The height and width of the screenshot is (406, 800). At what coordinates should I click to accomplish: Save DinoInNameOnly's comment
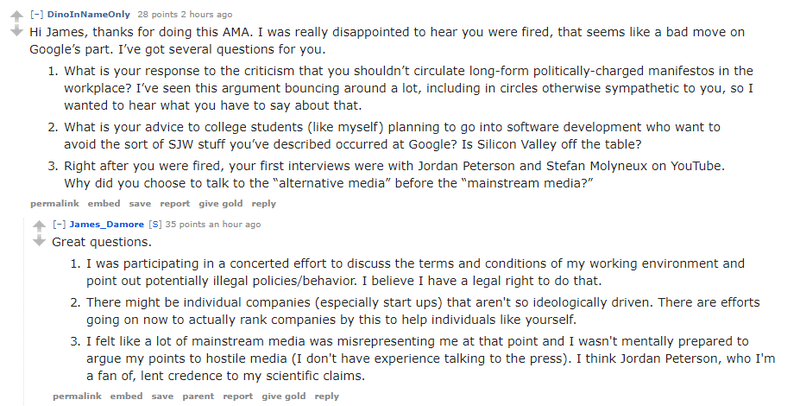tap(140, 204)
